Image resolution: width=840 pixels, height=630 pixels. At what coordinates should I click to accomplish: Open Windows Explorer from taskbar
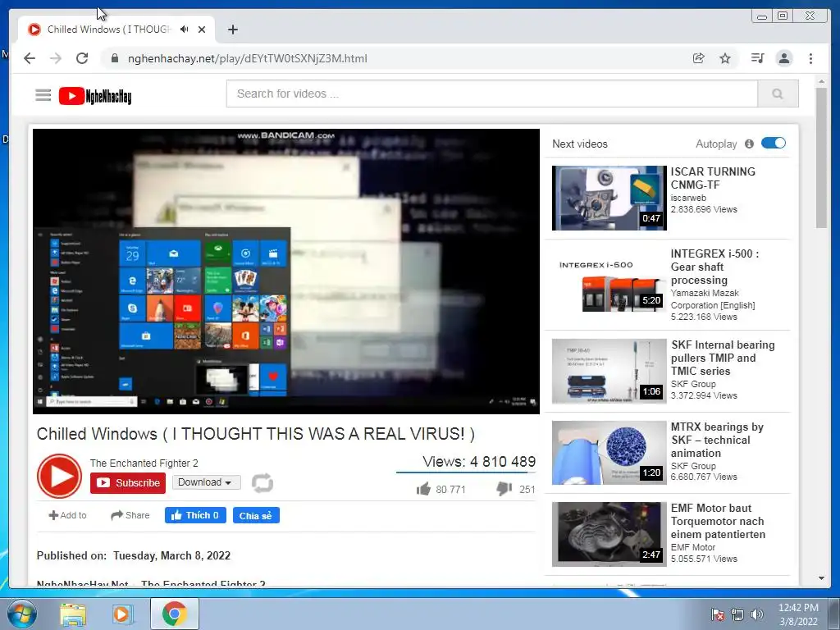(73, 614)
